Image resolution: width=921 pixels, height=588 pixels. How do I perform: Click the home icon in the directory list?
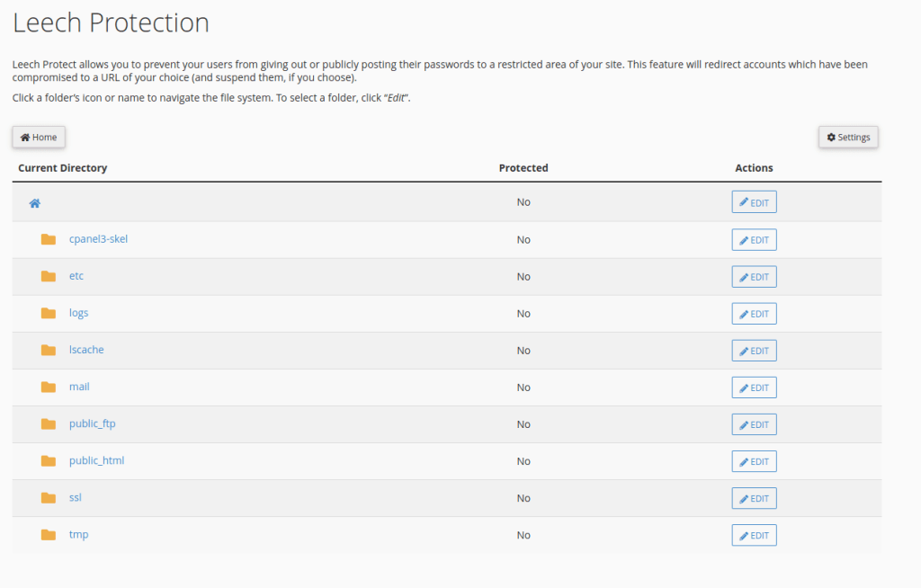35,203
